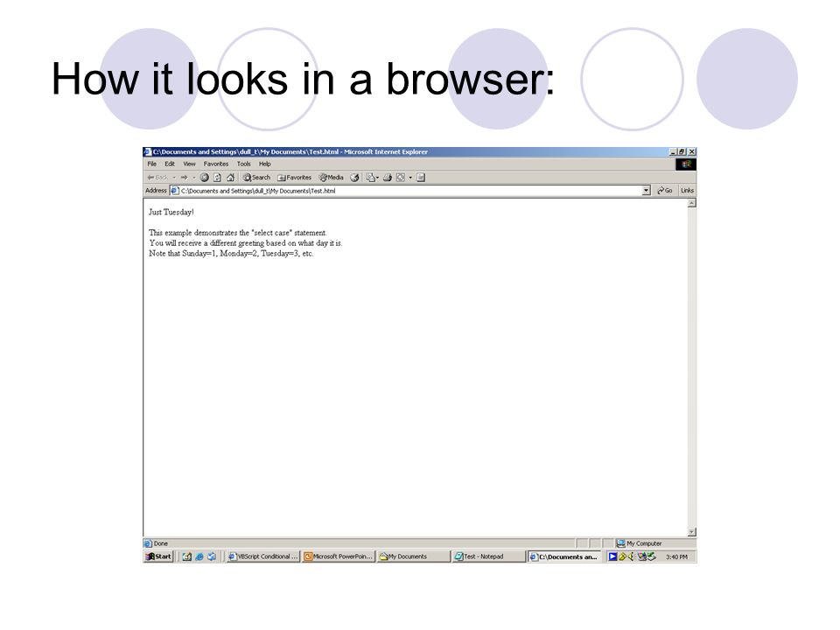840x630 pixels.
Task: Click the Mail icon in toolbar
Action: [370, 178]
